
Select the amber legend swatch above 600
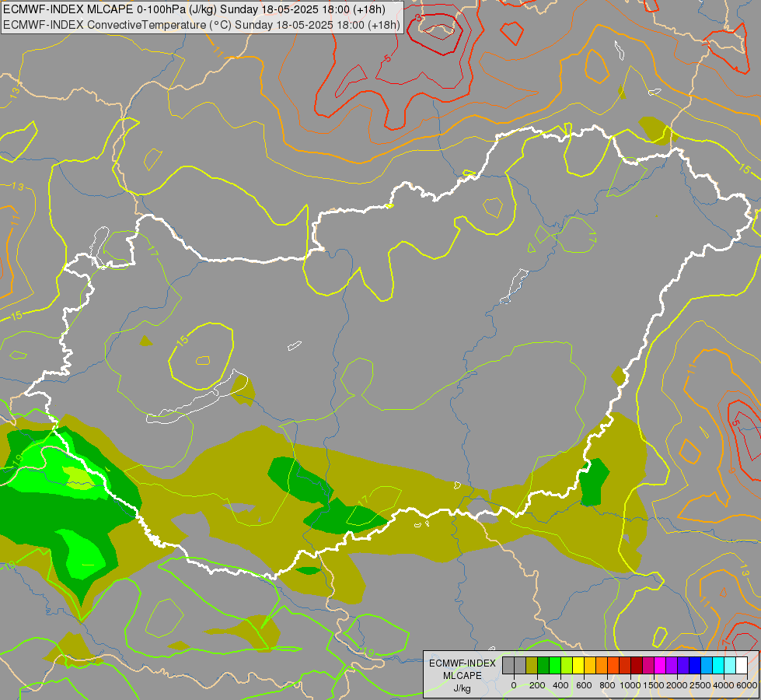pyautogui.click(x=590, y=665)
